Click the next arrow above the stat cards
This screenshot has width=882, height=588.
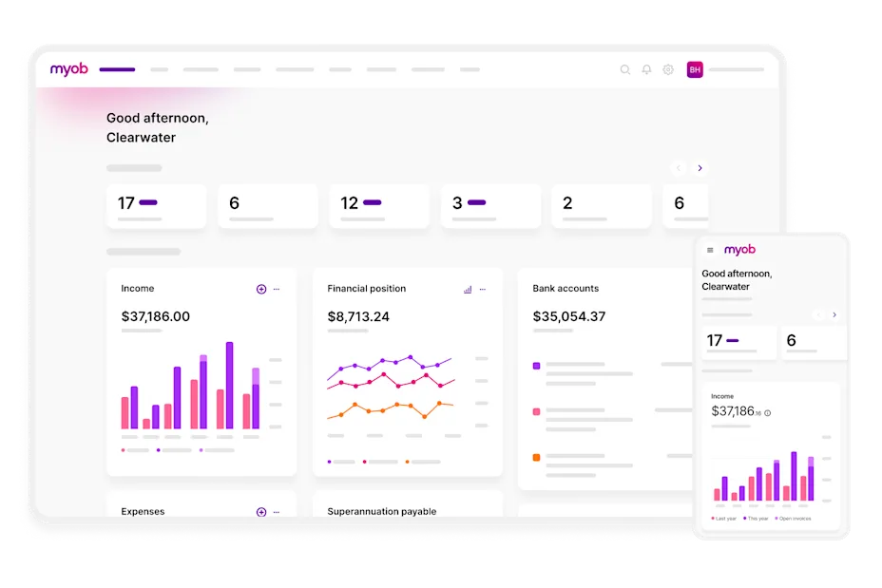click(x=700, y=167)
